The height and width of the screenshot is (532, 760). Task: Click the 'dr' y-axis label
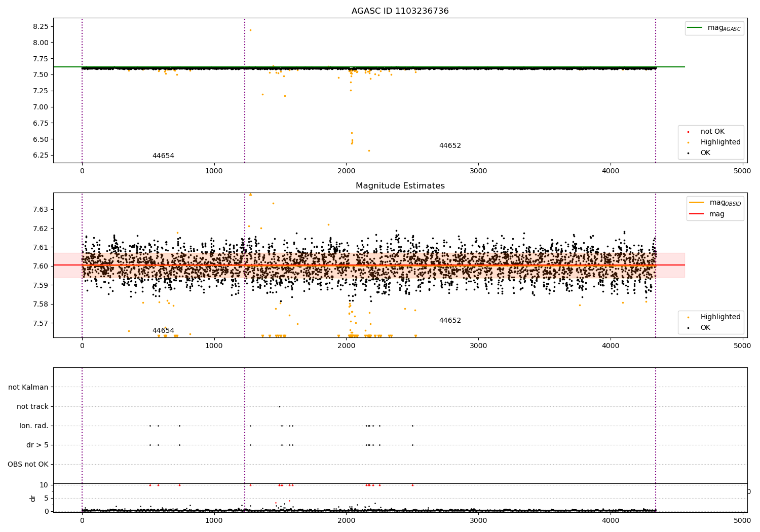(33, 498)
